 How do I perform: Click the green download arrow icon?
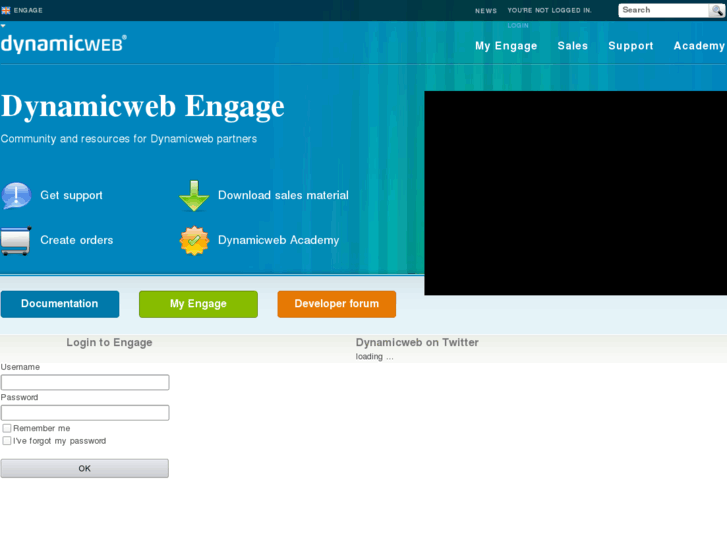click(194, 196)
